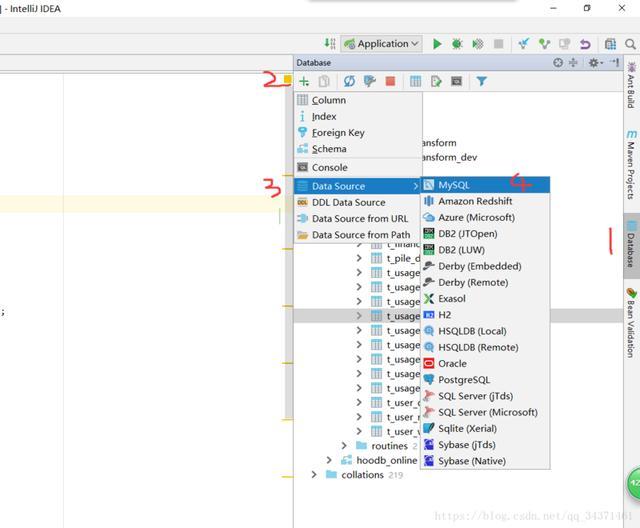The width and height of the screenshot is (640, 528).
Task: Start debugging with the bug icon
Action: [457, 44]
